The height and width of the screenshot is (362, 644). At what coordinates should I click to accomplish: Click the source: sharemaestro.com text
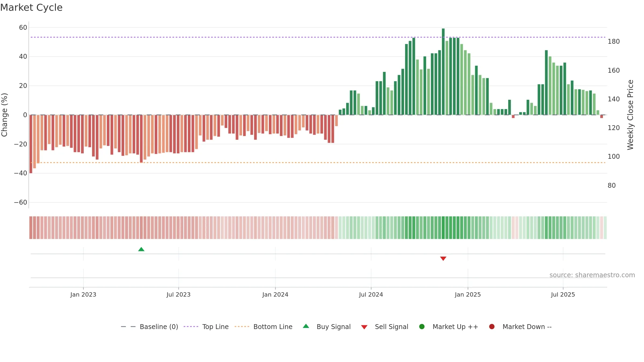(x=592, y=275)
